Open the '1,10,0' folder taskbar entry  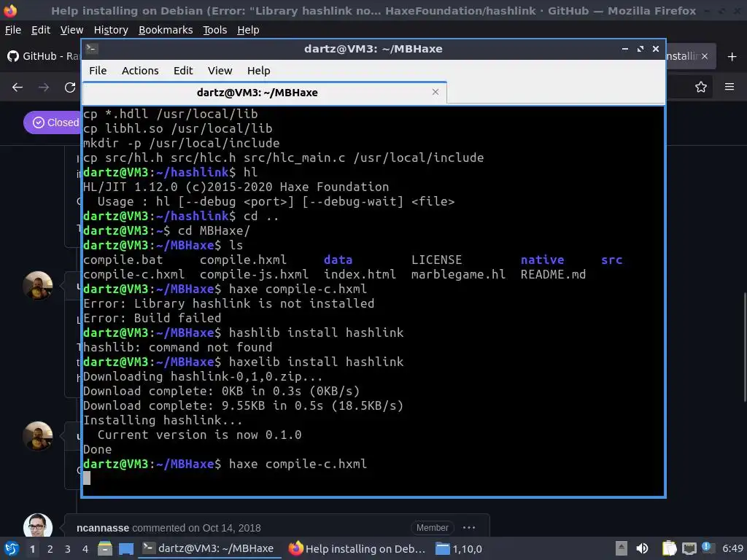click(459, 548)
